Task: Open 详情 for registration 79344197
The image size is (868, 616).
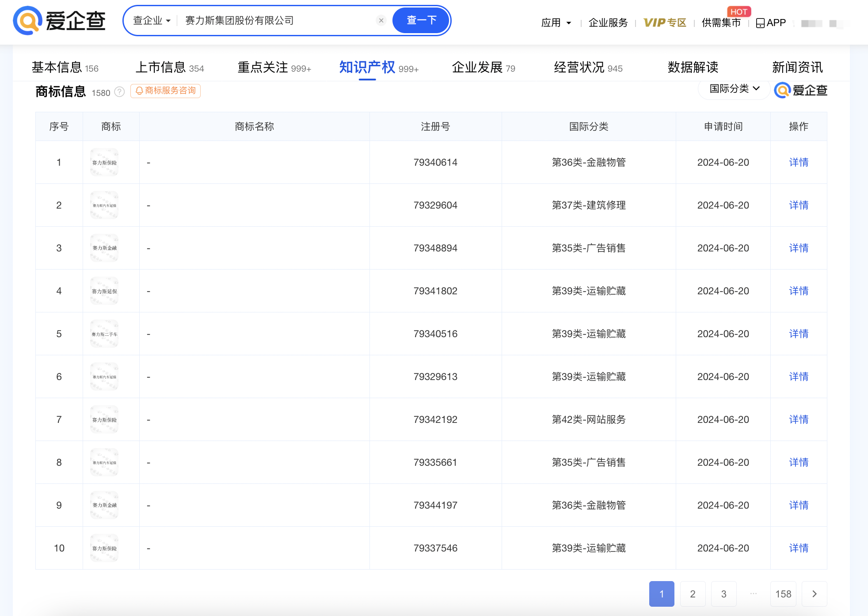Action: (x=799, y=505)
